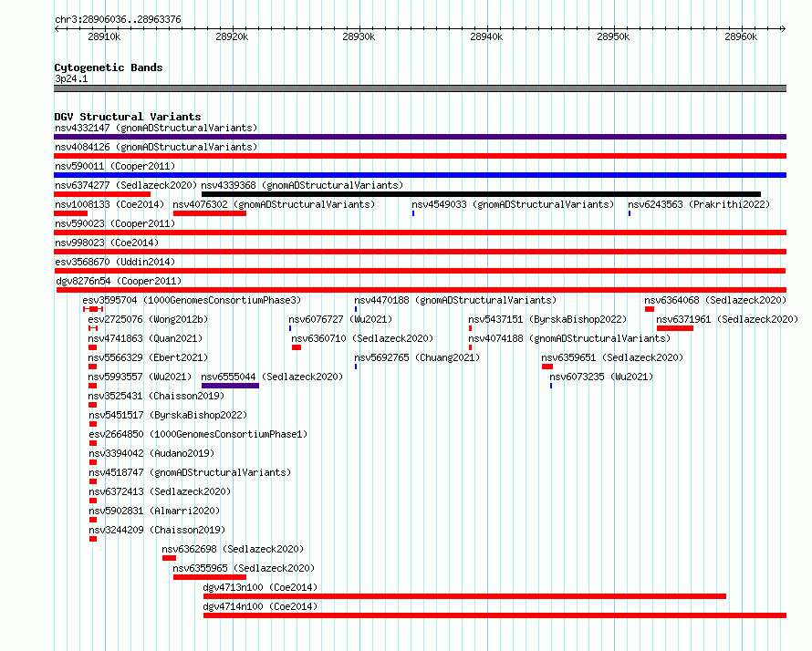
Task: Select nsv5993557 (Wu2021) label
Action: (140, 377)
